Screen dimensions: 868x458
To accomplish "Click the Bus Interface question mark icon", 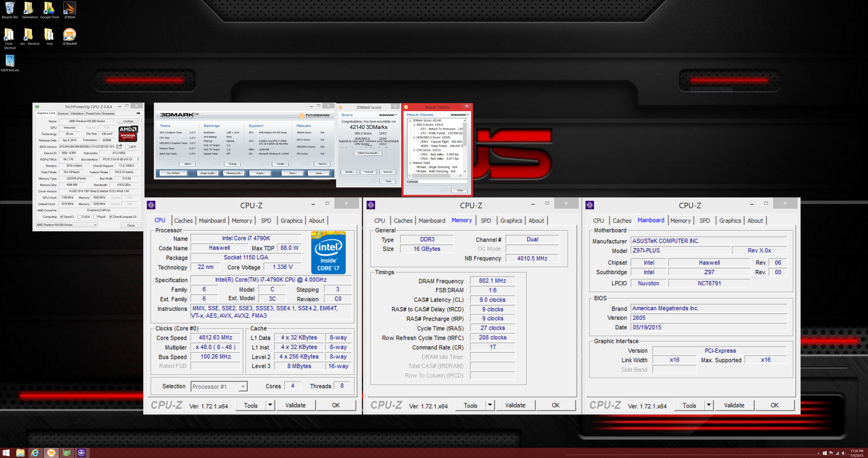I will coord(138,159).
